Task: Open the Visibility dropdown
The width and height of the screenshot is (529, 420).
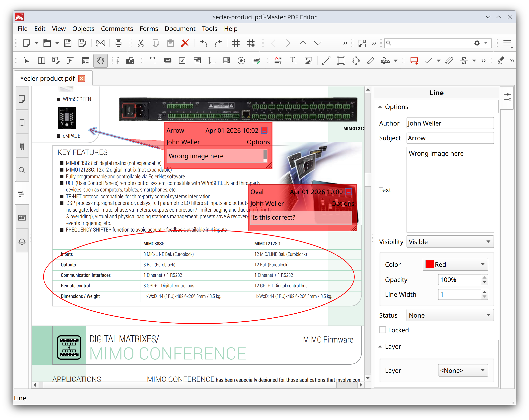Action: pos(450,242)
